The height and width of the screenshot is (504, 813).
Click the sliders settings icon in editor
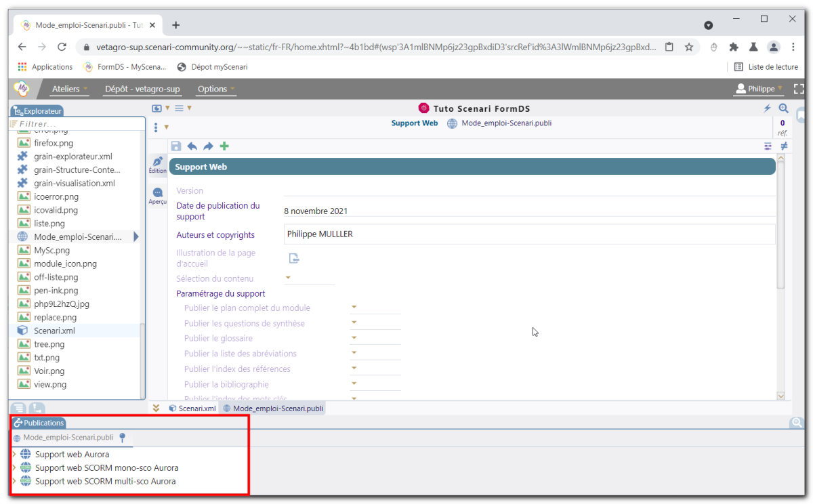tap(768, 146)
